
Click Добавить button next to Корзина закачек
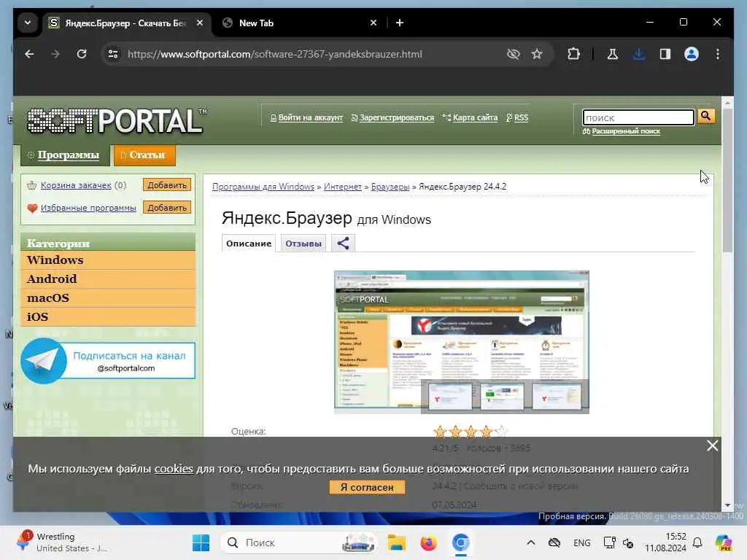click(x=167, y=185)
